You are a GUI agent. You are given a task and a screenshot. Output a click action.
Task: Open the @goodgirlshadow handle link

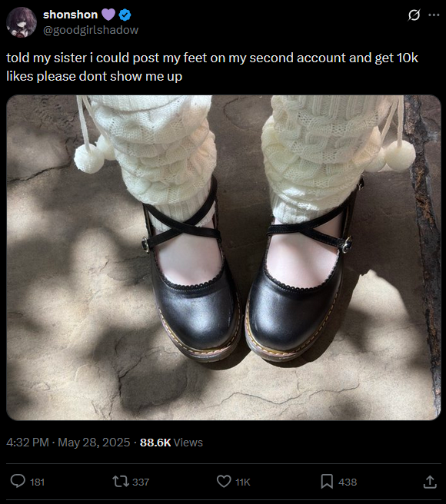[x=91, y=30]
